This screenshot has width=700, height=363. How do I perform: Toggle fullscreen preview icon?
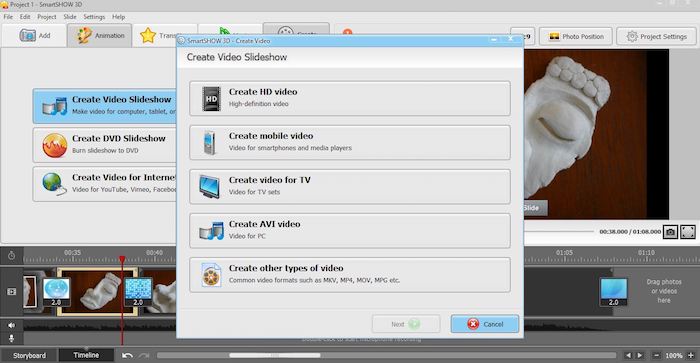click(688, 232)
